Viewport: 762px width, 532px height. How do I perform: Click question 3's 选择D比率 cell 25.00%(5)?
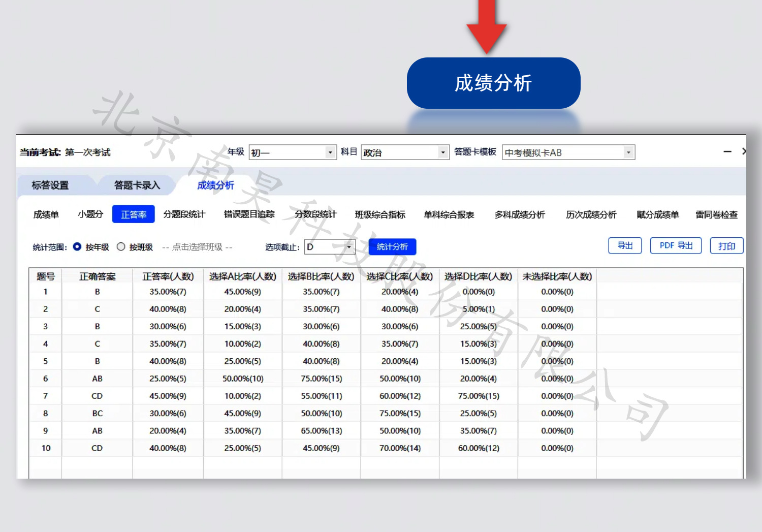point(479,326)
